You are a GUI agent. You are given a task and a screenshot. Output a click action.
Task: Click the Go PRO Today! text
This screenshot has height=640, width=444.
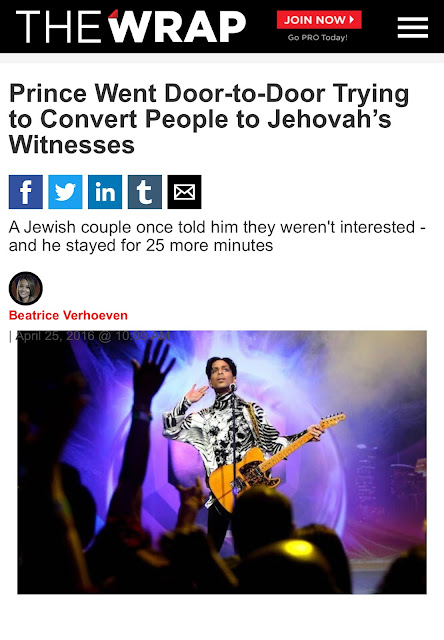tap(317, 38)
